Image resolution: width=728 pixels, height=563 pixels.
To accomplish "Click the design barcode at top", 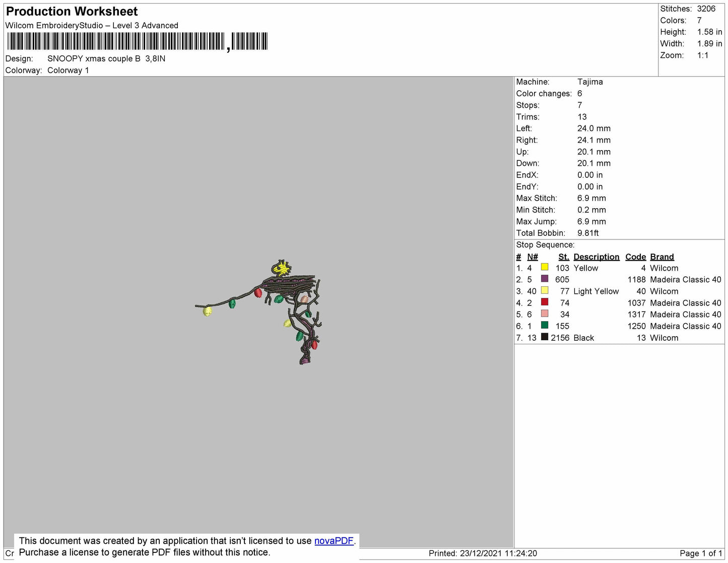I will click(137, 41).
